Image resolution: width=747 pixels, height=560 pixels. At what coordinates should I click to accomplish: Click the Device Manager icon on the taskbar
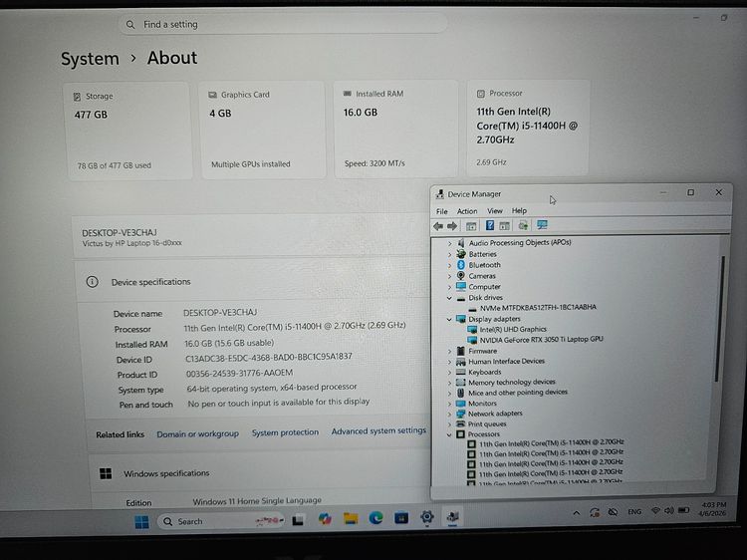point(452,516)
